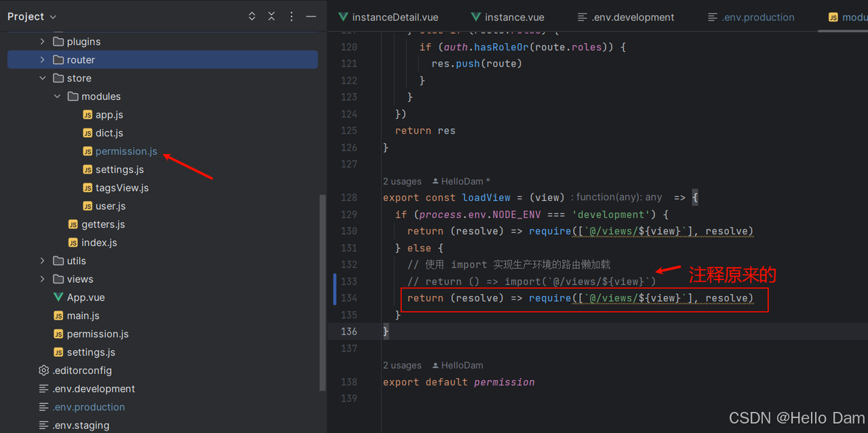The height and width of the screenshot is (433, 868).
Task: Collapse the modules folder
Action: pos(58,96)
